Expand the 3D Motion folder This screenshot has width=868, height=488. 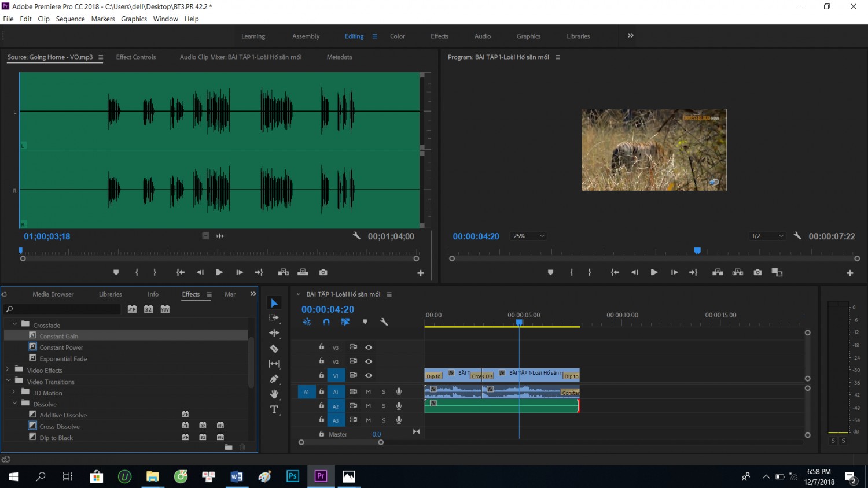[14, 392]
